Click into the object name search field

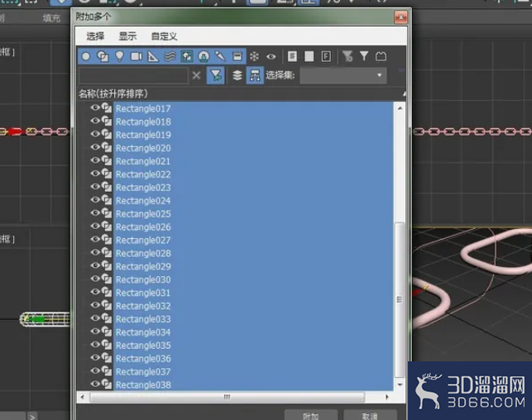[133, 75]
